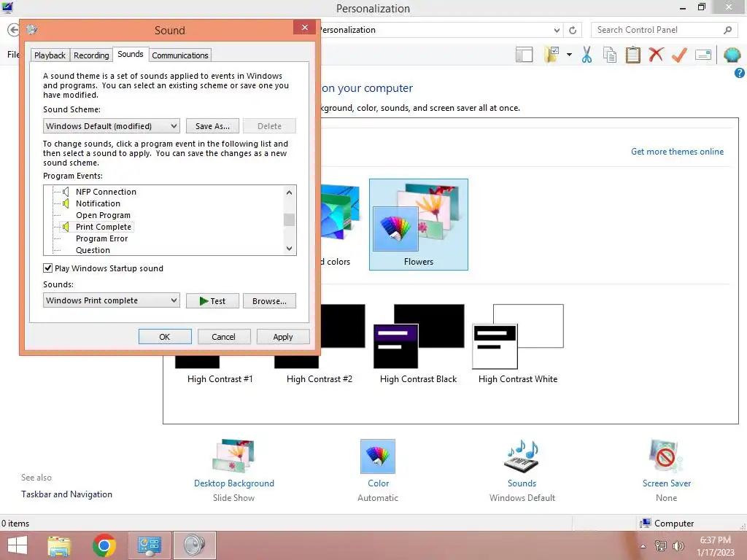Expand the address bar history dropdown
The width and height of the screenshot is (747, 560).
pyautogui.click(x=557, y=30)
